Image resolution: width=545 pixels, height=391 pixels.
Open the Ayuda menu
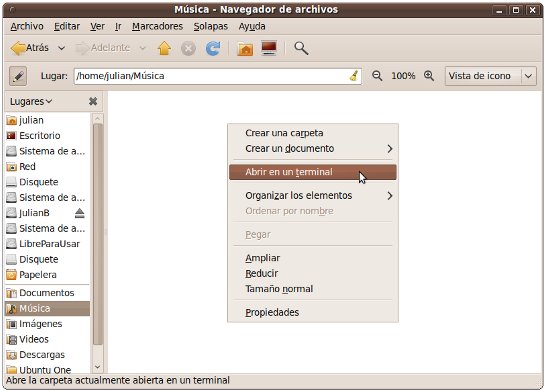click(x=252, y=26)
